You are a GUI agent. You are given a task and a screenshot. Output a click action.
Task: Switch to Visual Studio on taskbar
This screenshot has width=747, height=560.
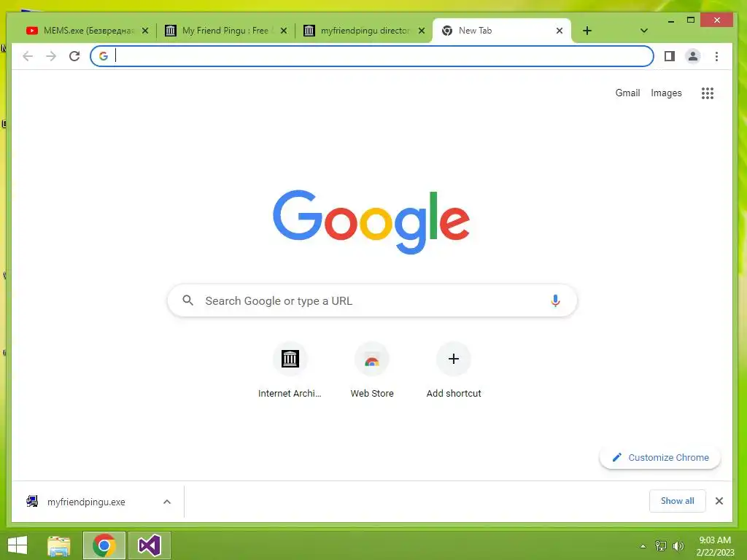tap(149, 545)
